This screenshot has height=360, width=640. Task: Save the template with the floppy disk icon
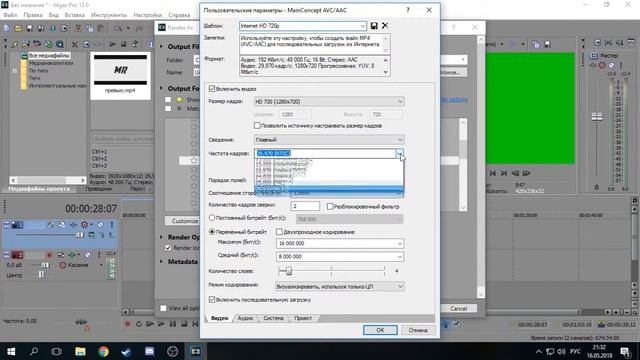374,26
